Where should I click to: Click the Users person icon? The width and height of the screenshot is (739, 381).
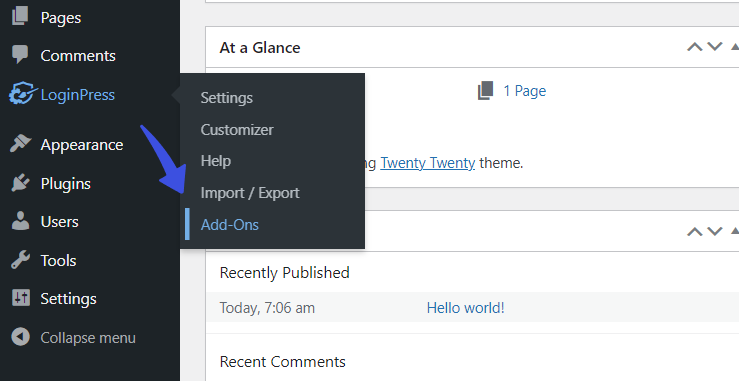tap(20, 221)
